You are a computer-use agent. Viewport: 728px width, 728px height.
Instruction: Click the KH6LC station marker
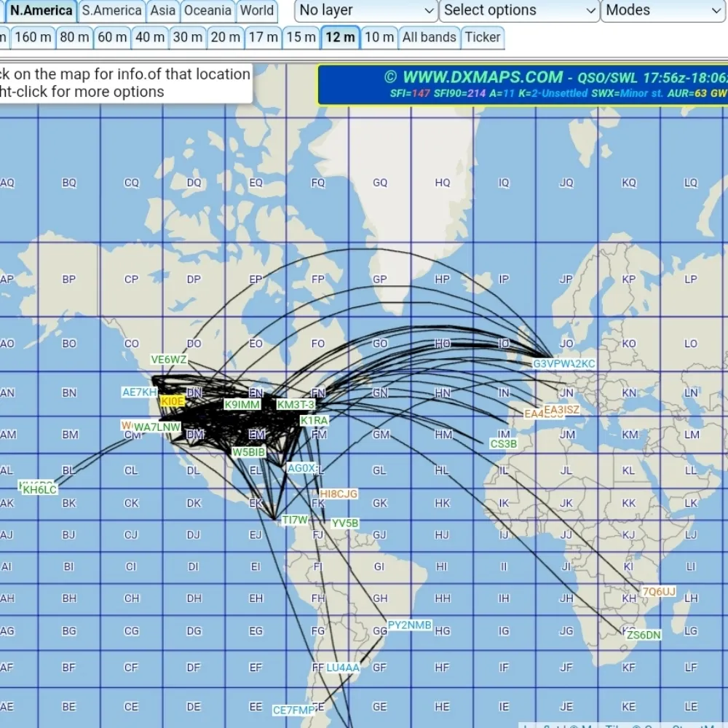pyautogui.click(x=39, y=490)
